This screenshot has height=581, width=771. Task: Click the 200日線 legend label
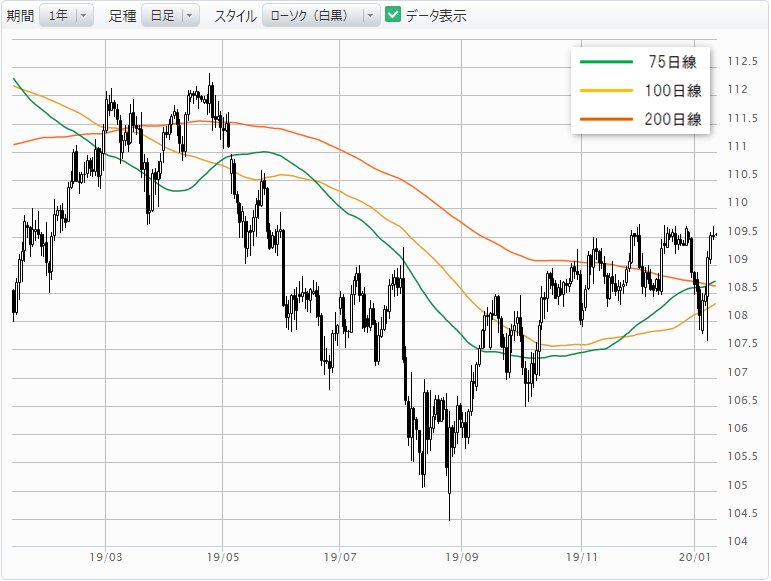tap(673, 119)
